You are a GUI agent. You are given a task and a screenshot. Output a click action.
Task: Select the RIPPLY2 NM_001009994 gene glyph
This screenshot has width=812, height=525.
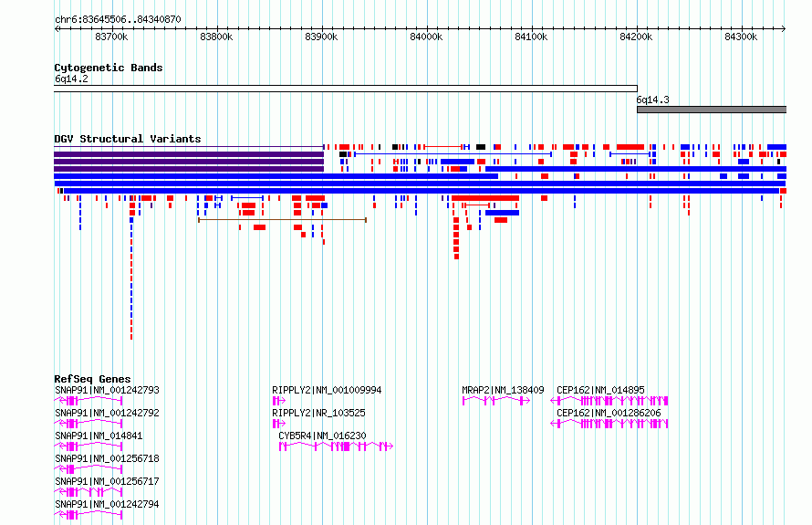click(278, 401)
